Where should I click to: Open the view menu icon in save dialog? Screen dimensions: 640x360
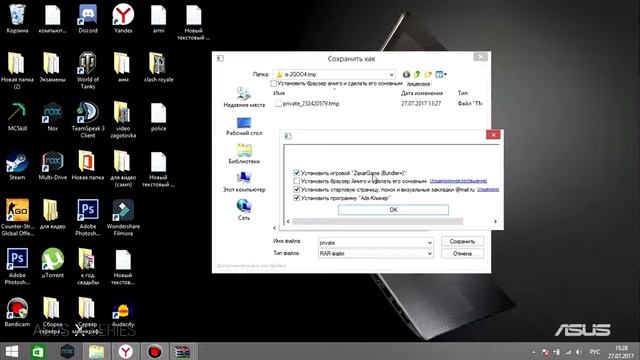[x=440, y=74]
